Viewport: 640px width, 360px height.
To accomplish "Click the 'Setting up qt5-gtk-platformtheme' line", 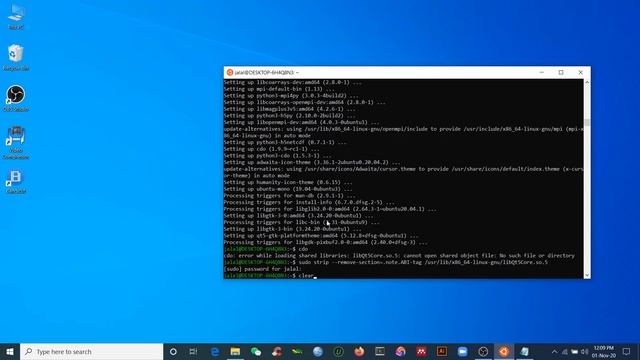I will click(321, 236).
